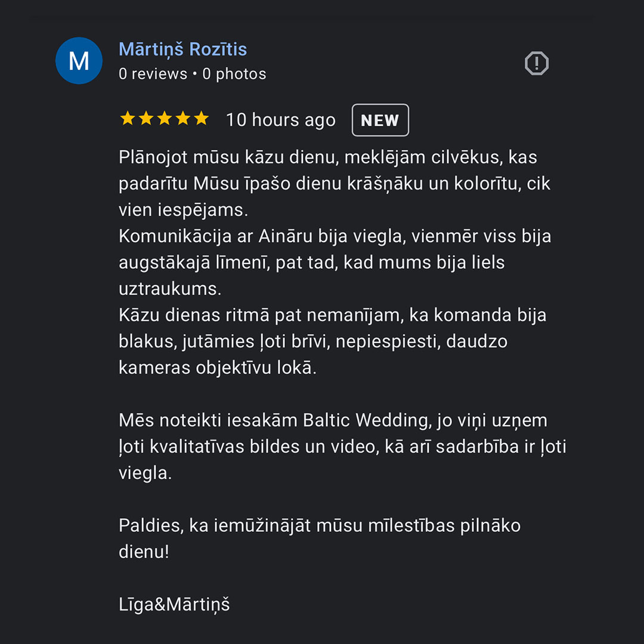Image resolution: width=644 pixels, height=644 pixels.
Task: Click the '10 hours ago' timestamp
Action: pyautogui.click(x=281, y=120)
